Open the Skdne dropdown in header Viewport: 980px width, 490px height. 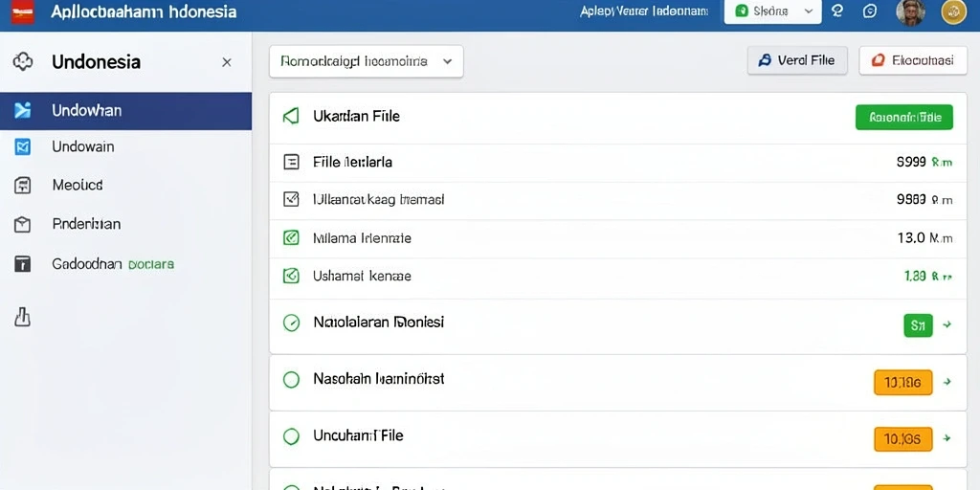click(772, 11)
